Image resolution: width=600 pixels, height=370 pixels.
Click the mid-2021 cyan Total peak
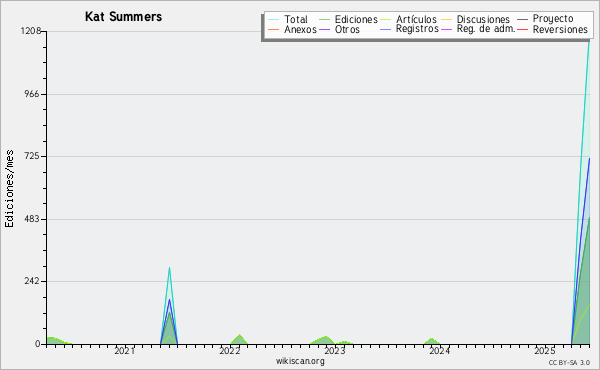[169, 268]
